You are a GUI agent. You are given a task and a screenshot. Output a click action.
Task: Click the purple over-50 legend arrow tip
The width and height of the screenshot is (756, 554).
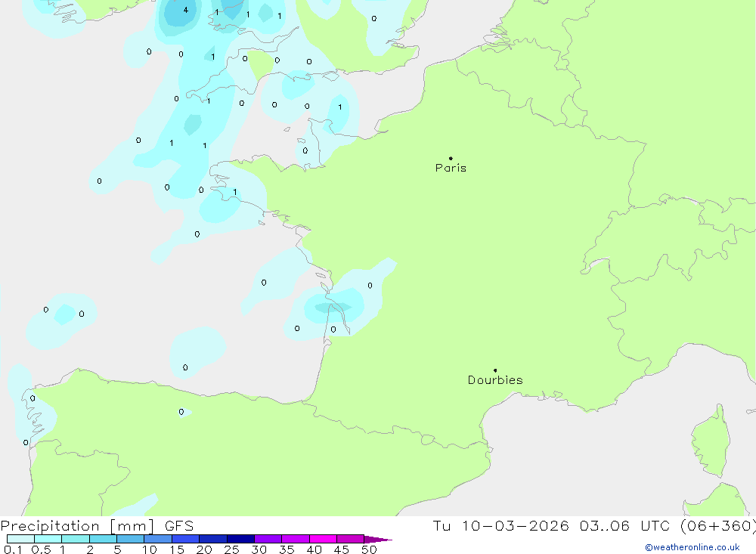[x=379, y=540]
